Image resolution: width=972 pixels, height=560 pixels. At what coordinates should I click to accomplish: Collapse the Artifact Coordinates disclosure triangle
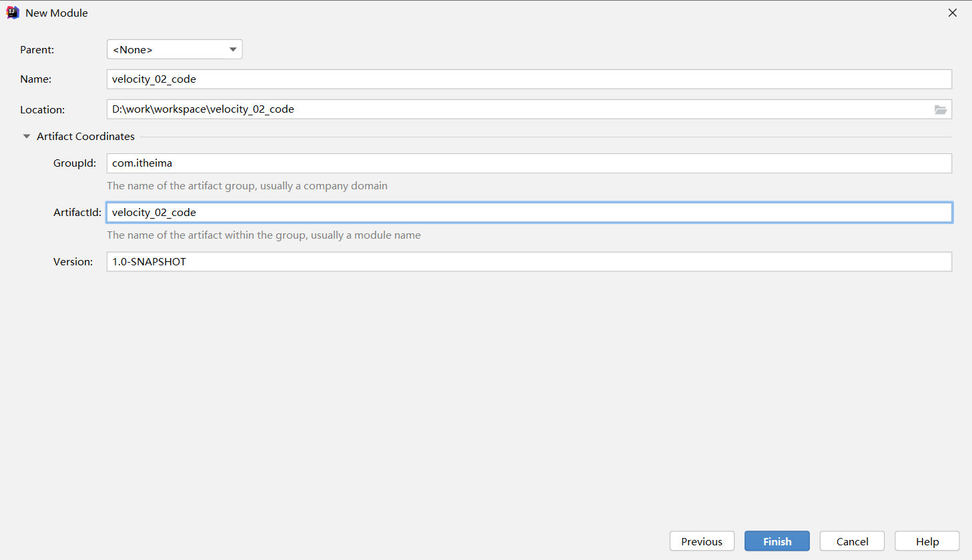point(27,136)
